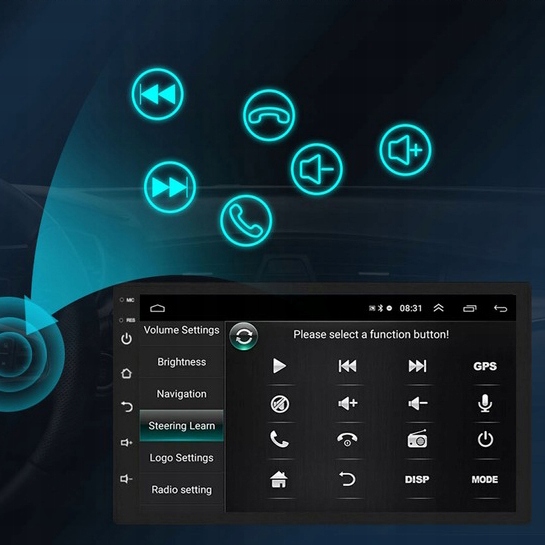Tap the status bar home outline icon

point(157,308)
